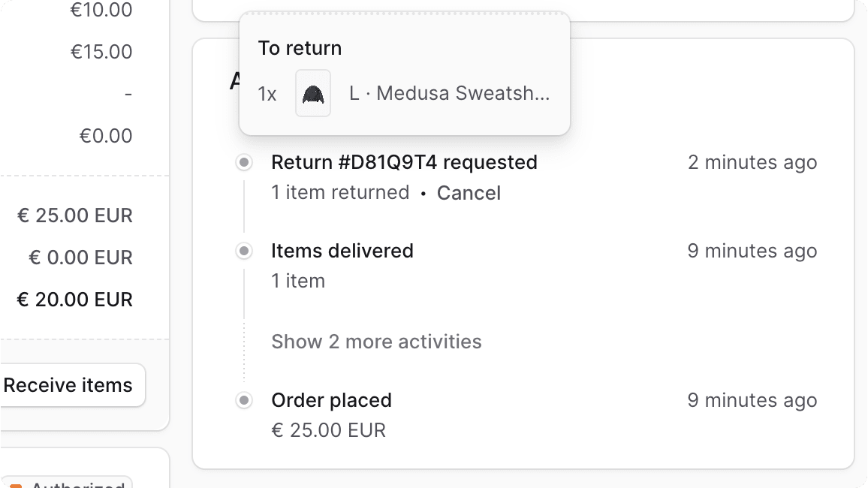
Task: Click the €20.00 EUR total amount
Action: pyautogui.click(x=74, y=299)
